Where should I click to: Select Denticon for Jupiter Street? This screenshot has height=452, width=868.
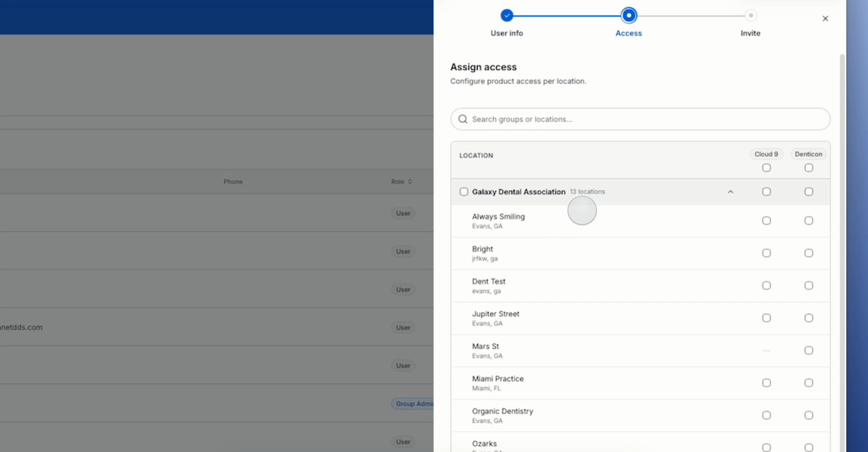(808, 318)
